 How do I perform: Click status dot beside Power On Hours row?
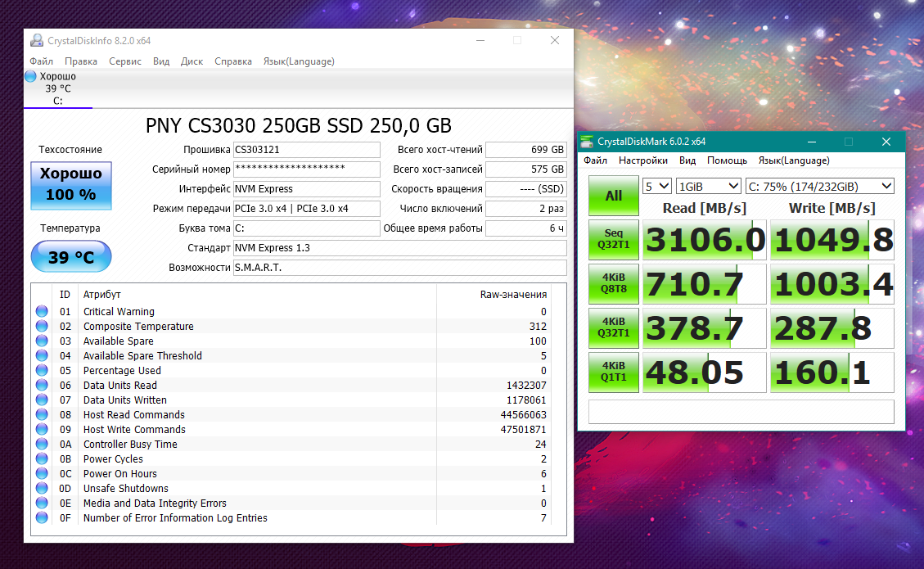[42, 473]
